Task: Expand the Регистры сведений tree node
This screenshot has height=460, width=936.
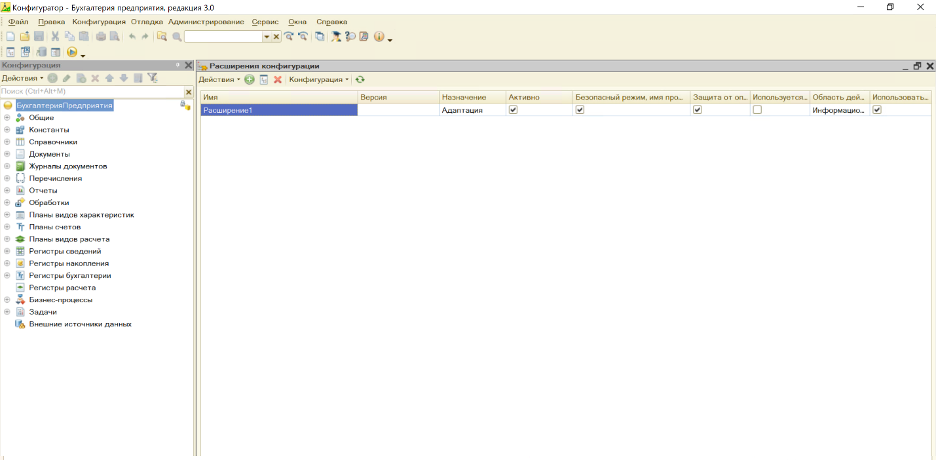Action: pos(7,251)
